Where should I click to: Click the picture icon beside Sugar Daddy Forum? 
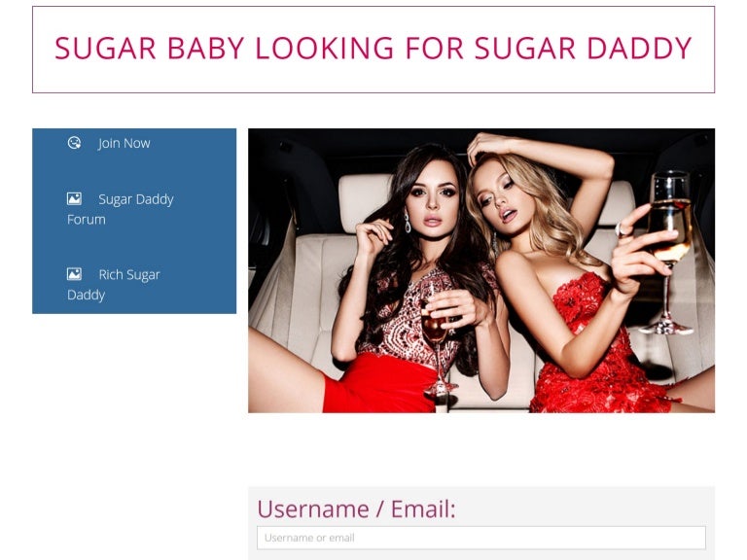[74, 198]
